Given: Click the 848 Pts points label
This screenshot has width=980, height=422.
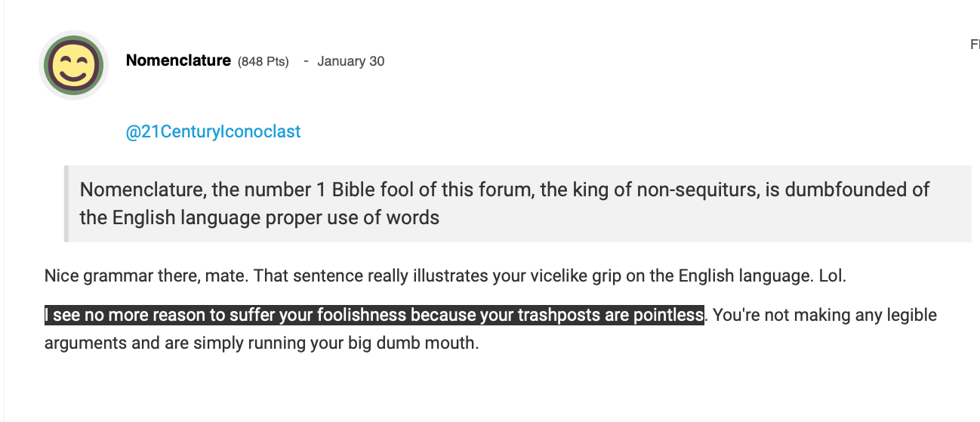Looking at the screenshot, I should (x=263, y=62).
